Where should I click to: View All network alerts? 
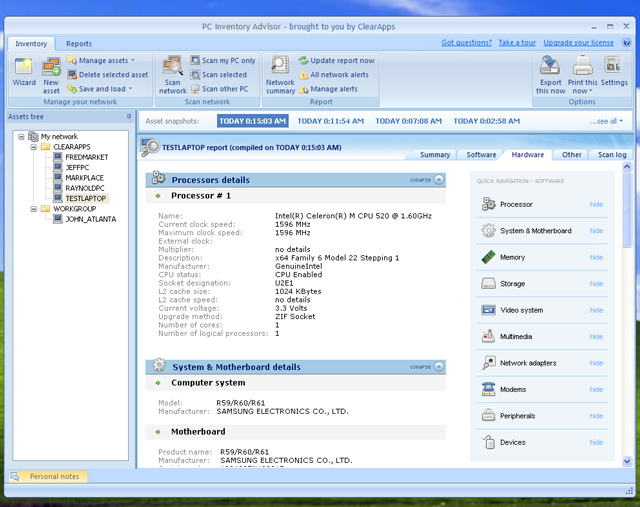point(333,75)
